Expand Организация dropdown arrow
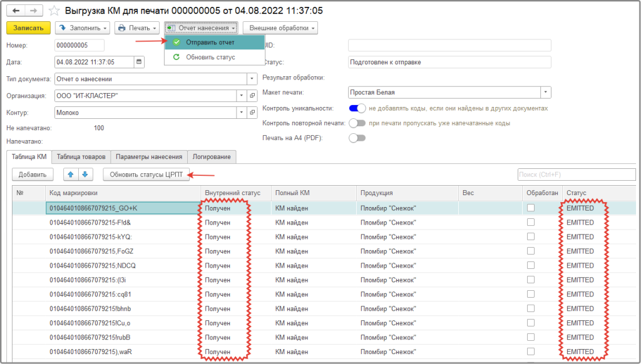Viewport: 641px width, 364px height. point(242,96)
